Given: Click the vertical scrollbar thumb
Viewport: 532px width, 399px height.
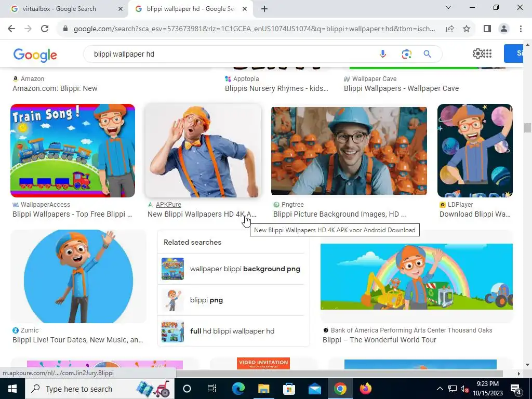Looking at the screenshot, I should coord(527,128).
